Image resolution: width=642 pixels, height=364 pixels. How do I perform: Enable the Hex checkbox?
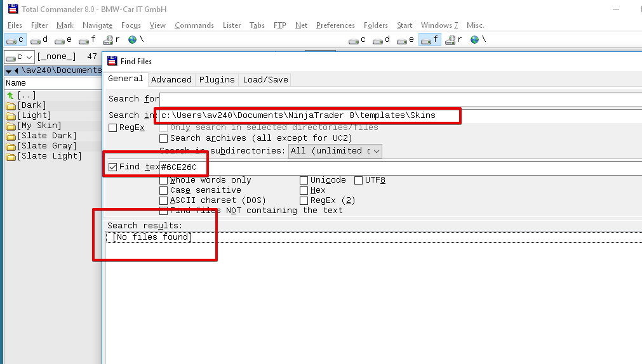click(304, 191)
